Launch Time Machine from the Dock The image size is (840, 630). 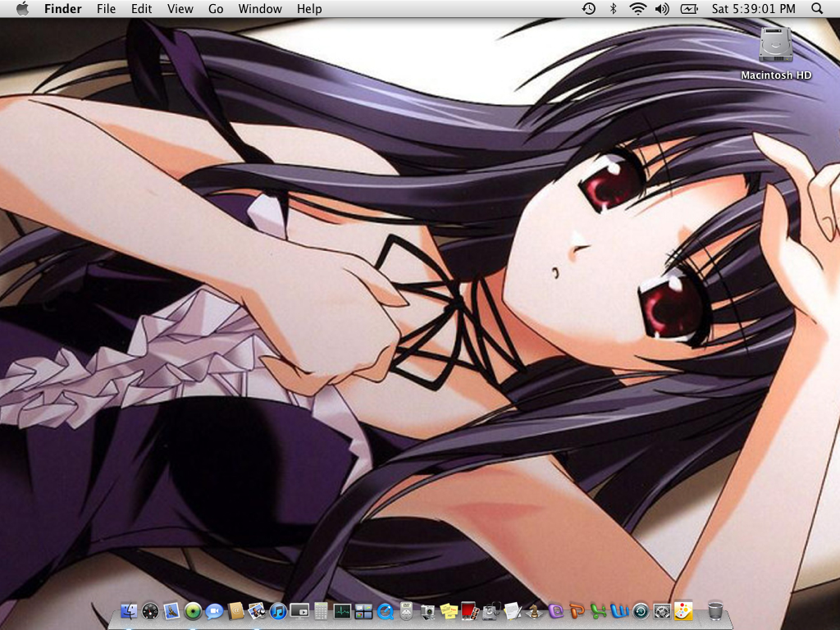[x=641, y=611]
